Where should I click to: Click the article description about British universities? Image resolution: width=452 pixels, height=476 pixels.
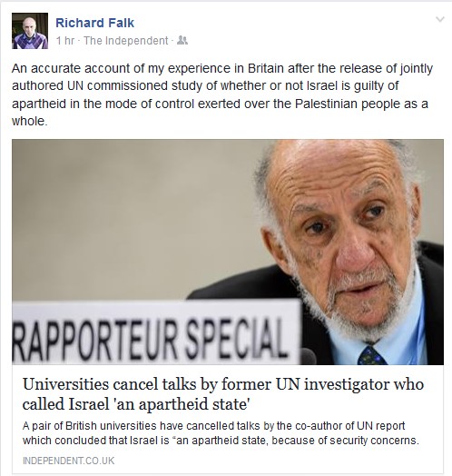221,433
